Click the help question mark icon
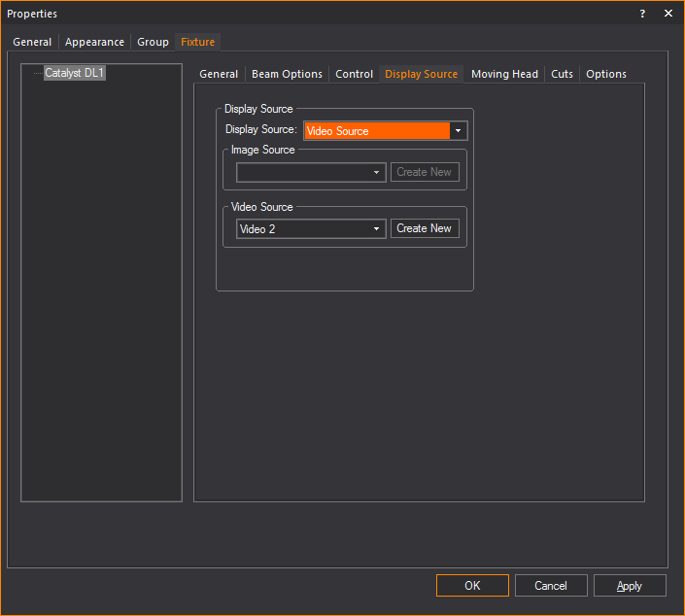The image size is (685, 616). [642, 14]
